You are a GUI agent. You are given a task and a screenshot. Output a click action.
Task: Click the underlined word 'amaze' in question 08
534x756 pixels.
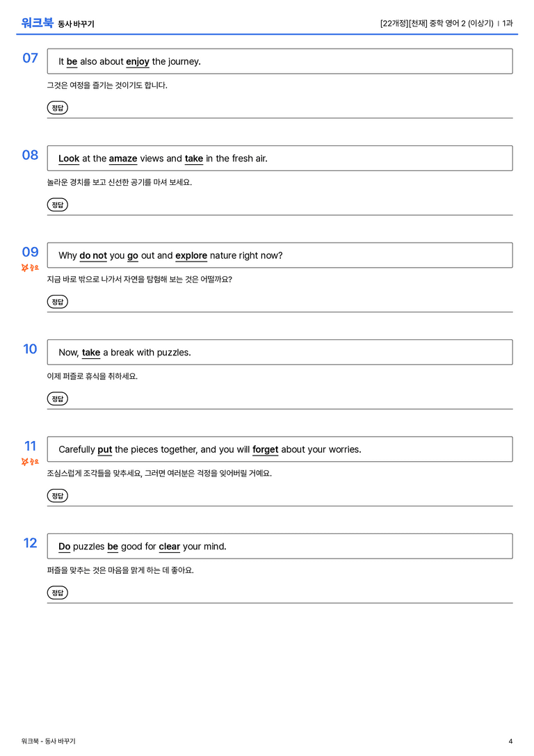[x=123, y=159]
